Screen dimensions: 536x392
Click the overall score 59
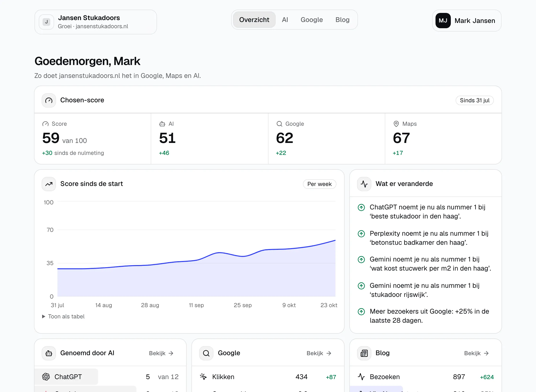51,138
